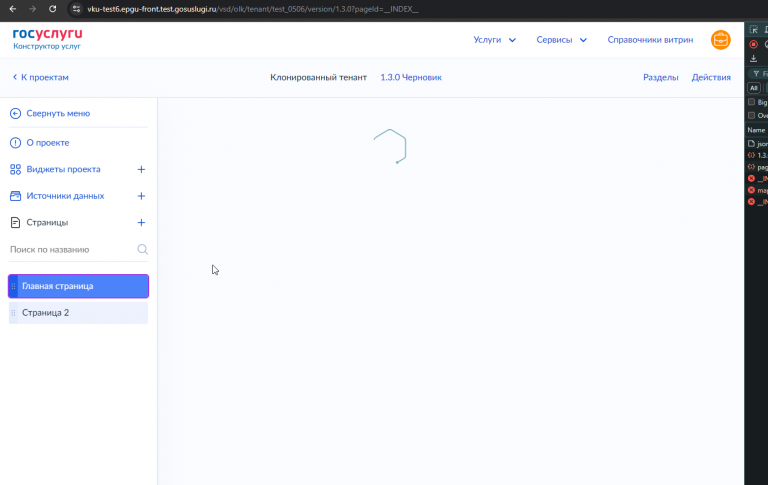Click the Источники данных icon
This screenshot has width=768, height=485.
point(15,195)
